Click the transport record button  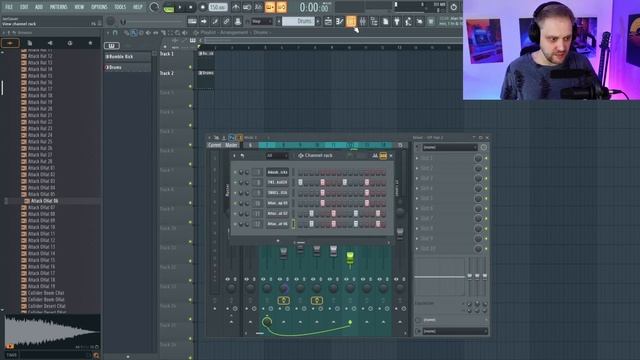(202, 7)
